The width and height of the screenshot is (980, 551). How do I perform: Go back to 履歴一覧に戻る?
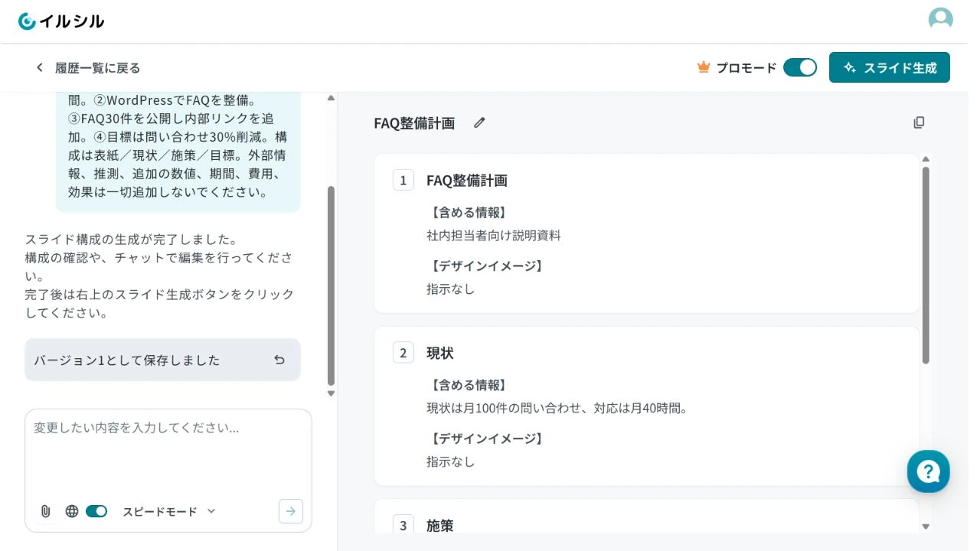[97, 68]
